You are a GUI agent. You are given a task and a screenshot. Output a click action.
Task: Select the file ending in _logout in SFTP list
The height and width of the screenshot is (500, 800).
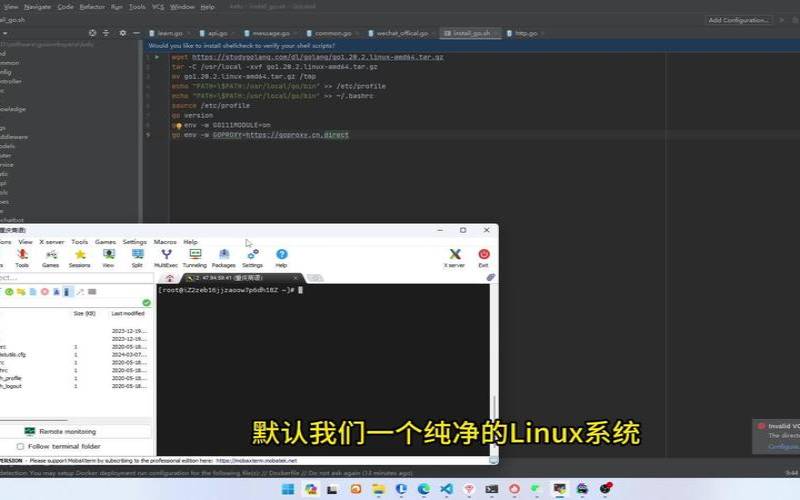tap(11, 386)
